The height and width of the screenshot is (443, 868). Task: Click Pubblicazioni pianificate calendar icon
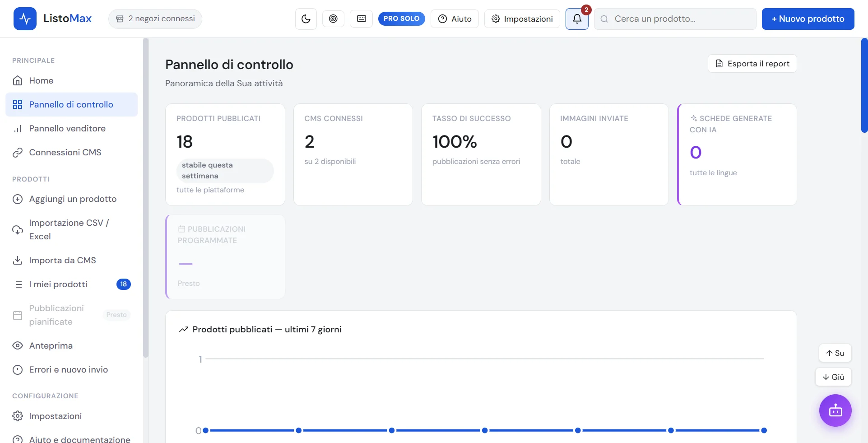[18, 315]
